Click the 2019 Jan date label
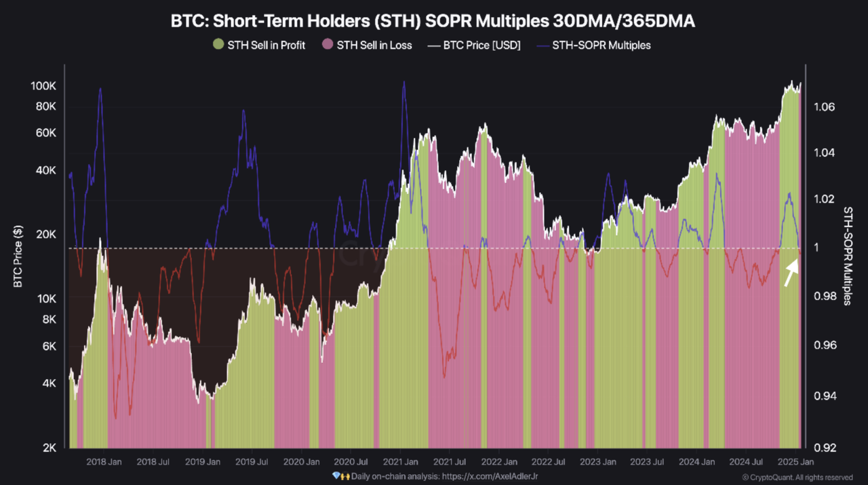This screenshot has width=868, height=485. [x=204, y=462]
